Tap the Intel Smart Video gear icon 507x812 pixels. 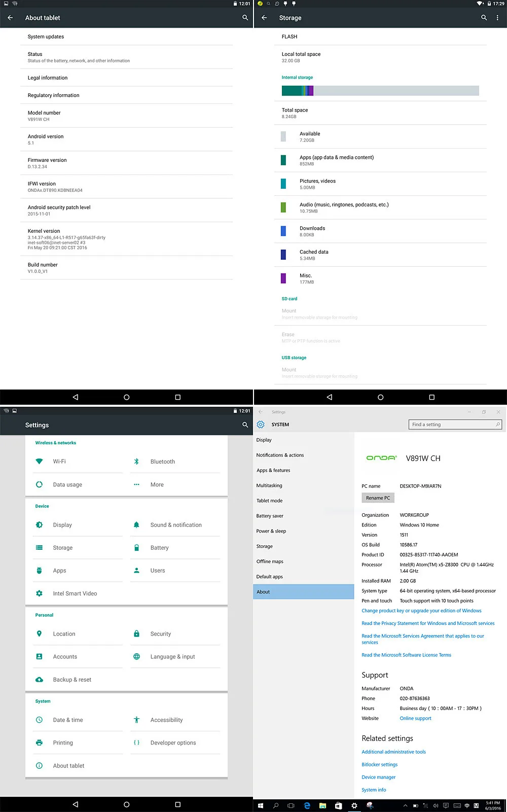click(39, 593)
